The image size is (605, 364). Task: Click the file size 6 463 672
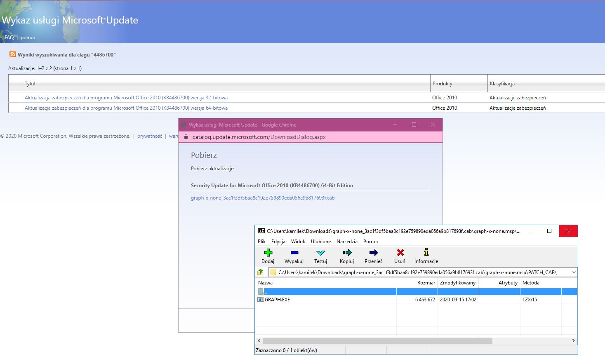(x=425, y=300)
